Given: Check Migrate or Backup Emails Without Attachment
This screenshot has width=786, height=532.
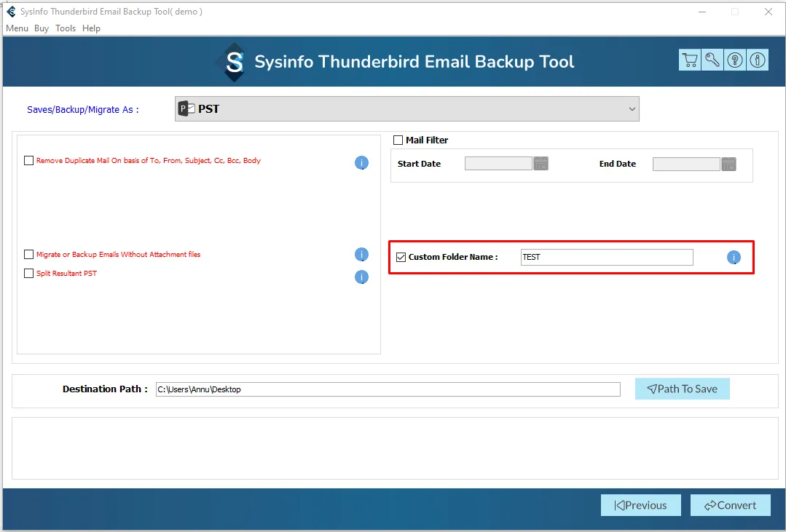Looking at the screenshot, I should pyautogui.click(x=28, y=255).
